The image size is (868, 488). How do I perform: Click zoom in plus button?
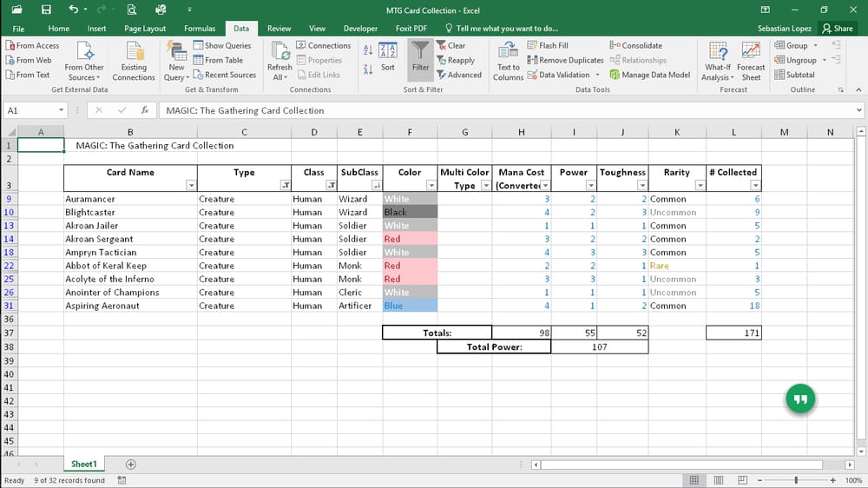click(832, 480)
